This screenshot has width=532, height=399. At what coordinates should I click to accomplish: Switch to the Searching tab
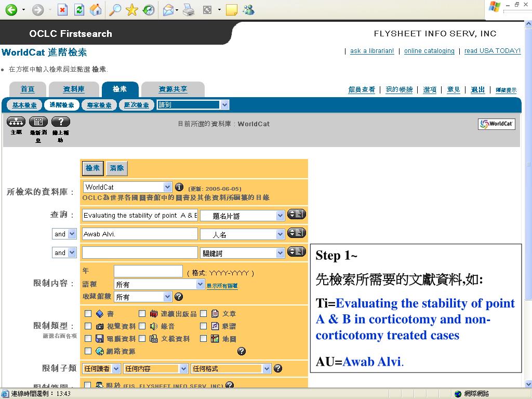tap(120, 89)
